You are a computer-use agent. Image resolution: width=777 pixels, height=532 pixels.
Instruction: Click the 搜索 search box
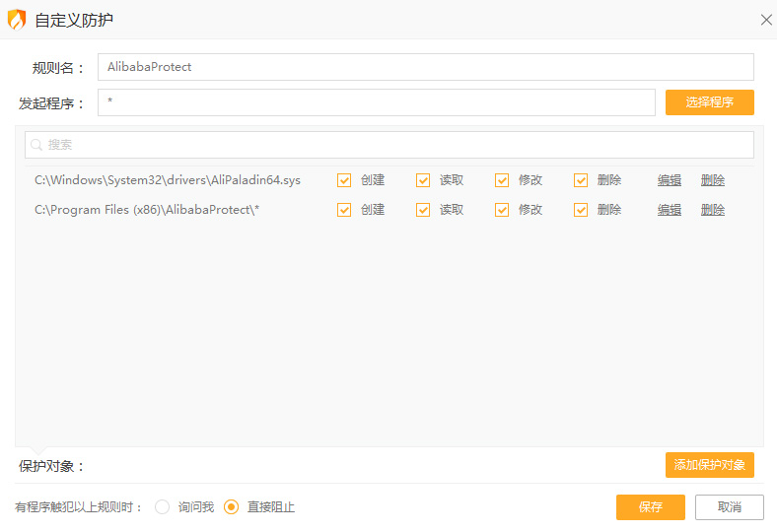click(x=394, y=145)
